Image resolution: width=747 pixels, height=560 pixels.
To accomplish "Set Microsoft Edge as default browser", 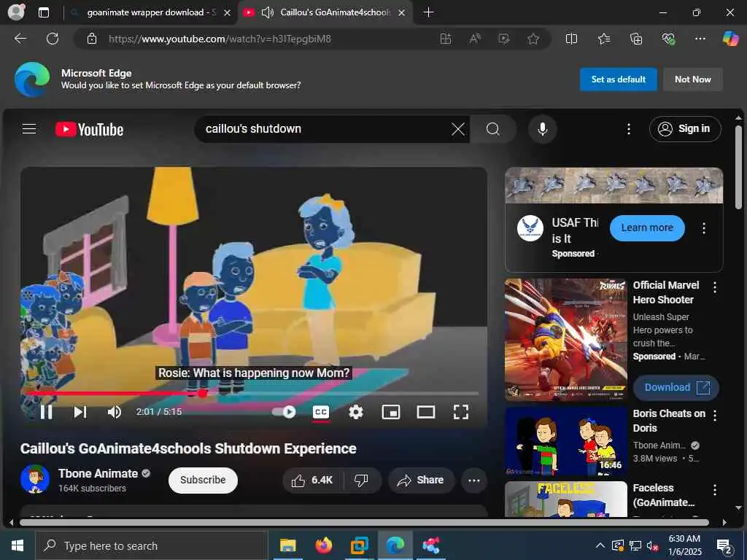I will (x=619, y=79).
